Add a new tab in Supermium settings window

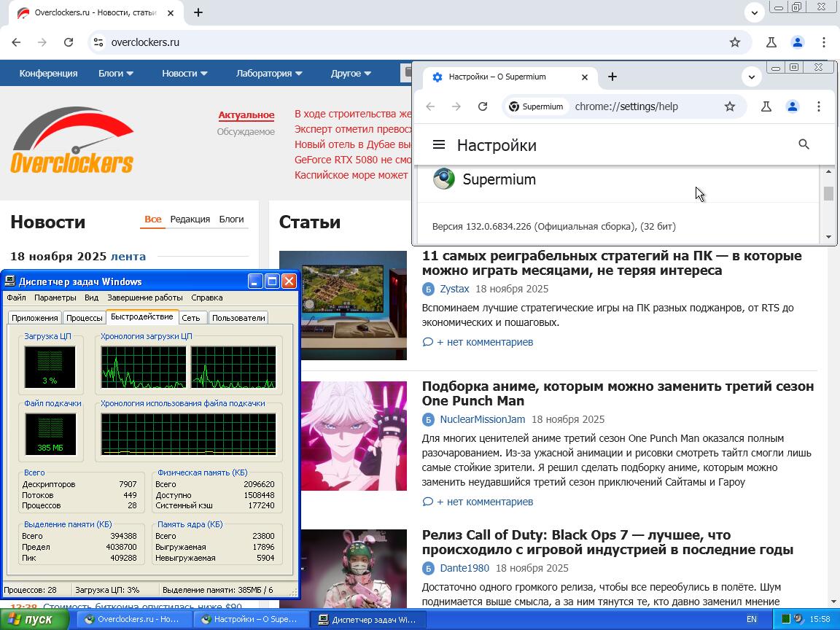point(612,77)
